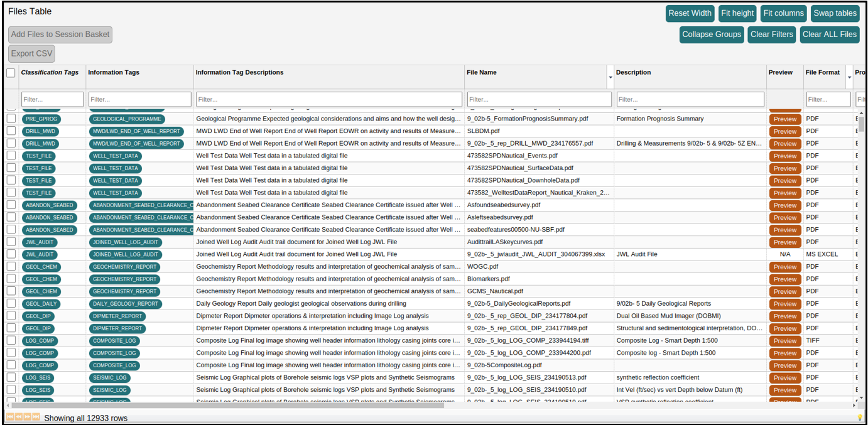Viewport: 868px width, 425px height.
Task: Click the Fit columns button
Action: pos(783,13)
